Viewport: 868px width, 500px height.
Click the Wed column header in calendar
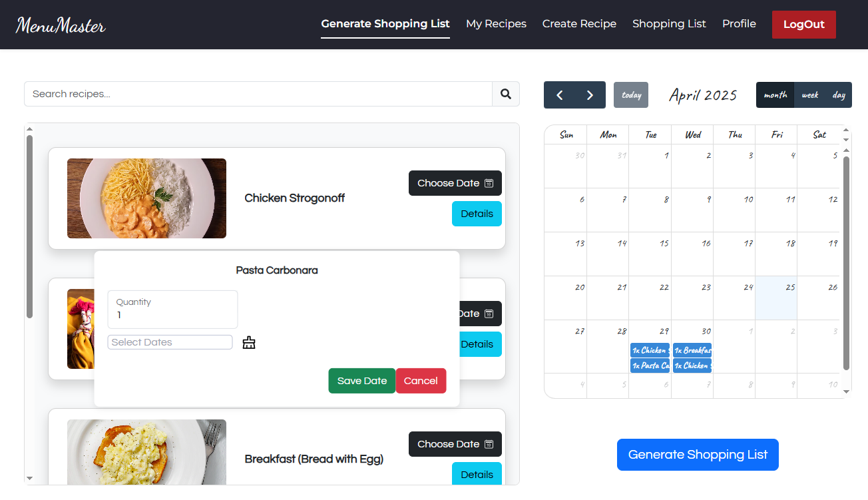click(x=692, y=134)
